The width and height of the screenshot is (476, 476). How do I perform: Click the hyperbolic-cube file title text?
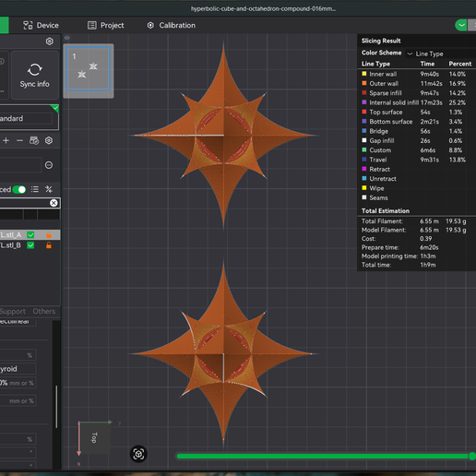pyautogui.click(x=263, y=8)
